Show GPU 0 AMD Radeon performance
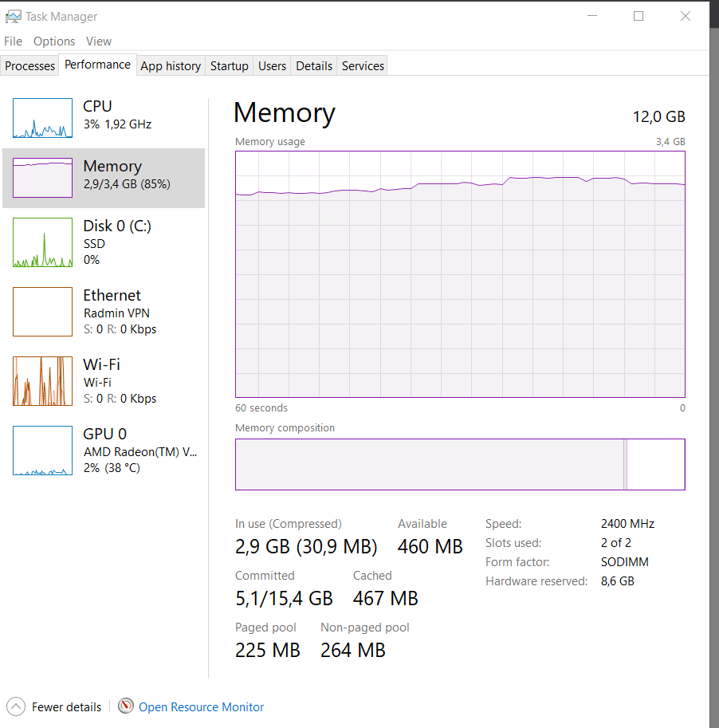Image resolution: width=719 pixels, height=728 pixels. 43,451
